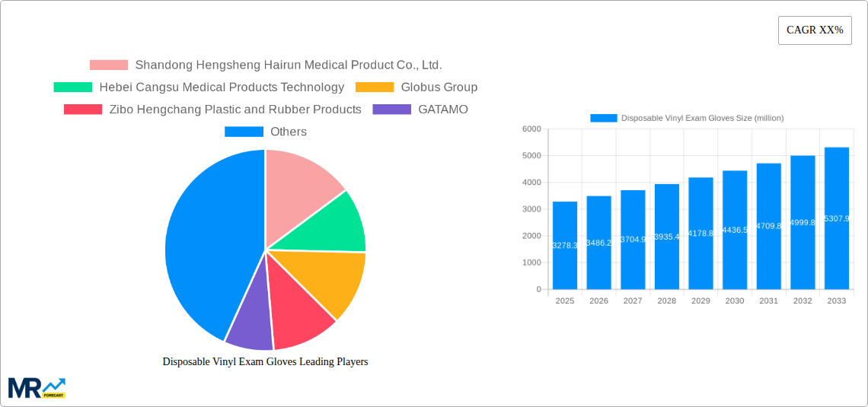The width and height of the screenshot is (868, 407).
Task: Click the CAGR XX% button
Action: (815, 30)
